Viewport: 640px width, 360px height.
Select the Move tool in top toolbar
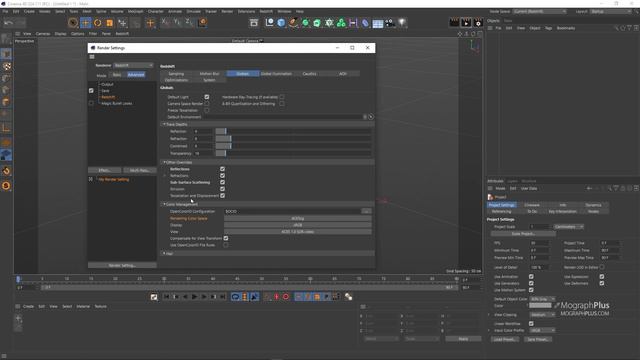coord(85,23)
